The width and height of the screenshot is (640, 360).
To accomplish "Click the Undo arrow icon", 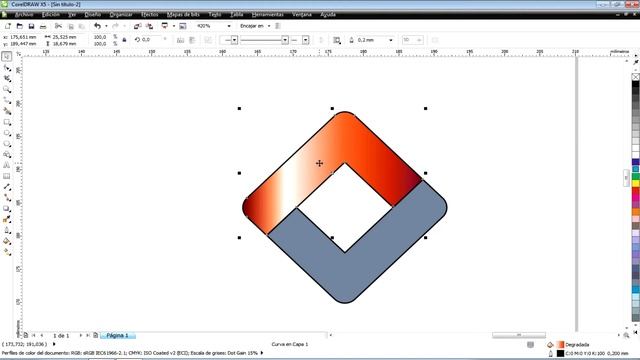I will click(97, 26).
